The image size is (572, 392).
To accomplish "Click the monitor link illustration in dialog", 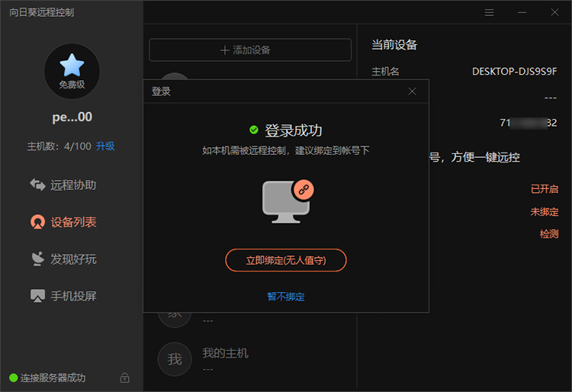I will 288,201.
